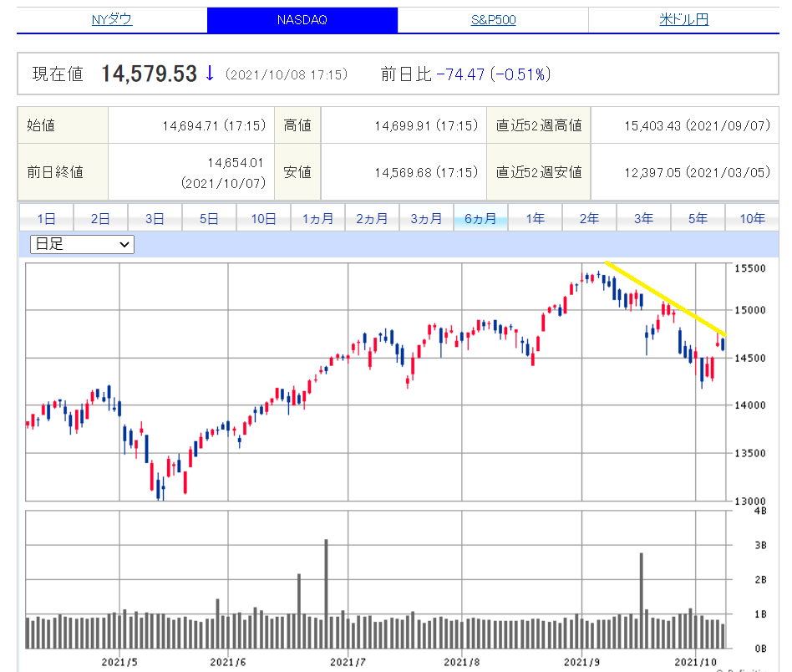This screenshot has height=672, width=792.
Task: Click the 2021/7 date axis label
Action: pyautogui.click(x=348, y=662)
